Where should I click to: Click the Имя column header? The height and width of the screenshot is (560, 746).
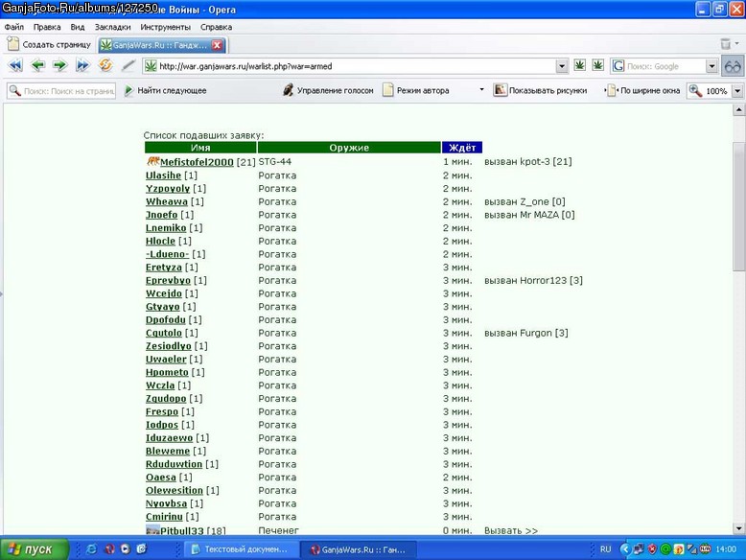point(200,148)
